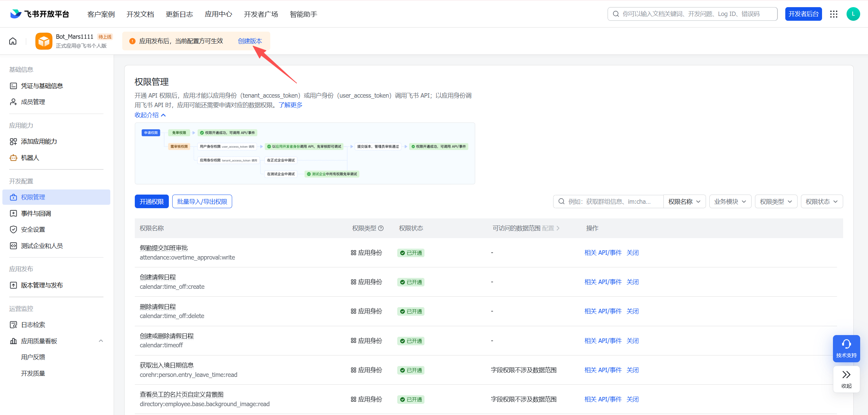This screenshot has width=868, height=415.
Task: Go to 事件与回调 in the sidebar
Action: pos(36,213)
